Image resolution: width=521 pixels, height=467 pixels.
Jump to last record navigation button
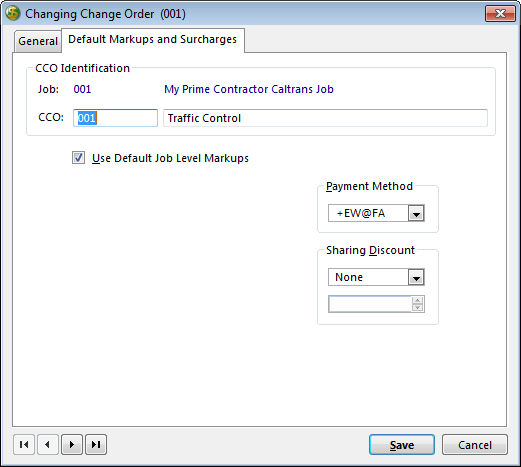pos(96,444)
